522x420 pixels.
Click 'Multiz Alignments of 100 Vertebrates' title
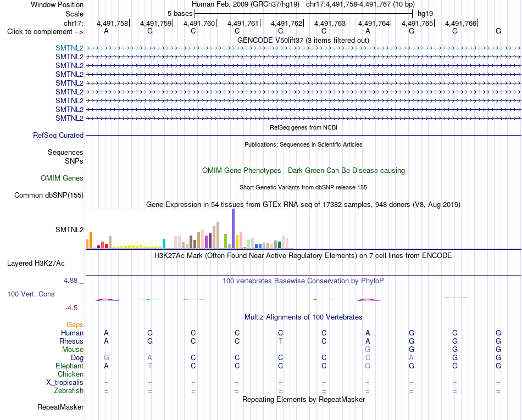click(303, 317)
